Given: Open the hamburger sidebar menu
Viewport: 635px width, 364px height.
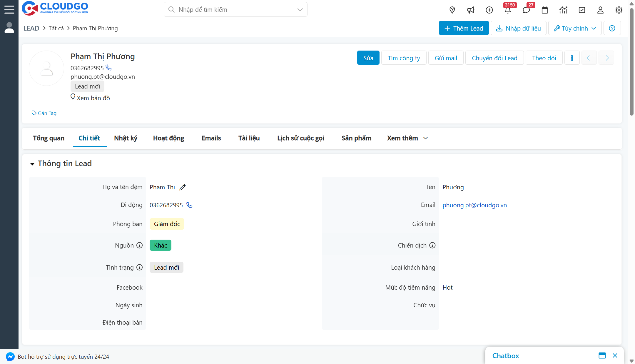Looking at the screenshot, I should 9,9.
